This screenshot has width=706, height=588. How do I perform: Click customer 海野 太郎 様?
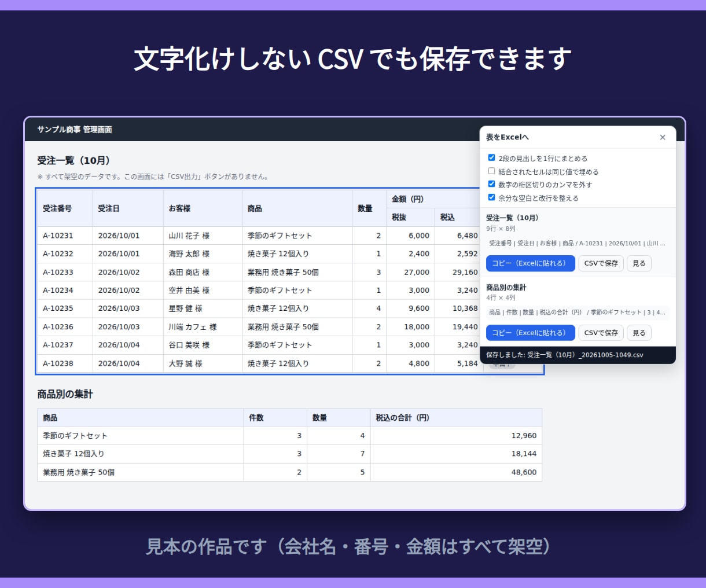click(189, 253)
